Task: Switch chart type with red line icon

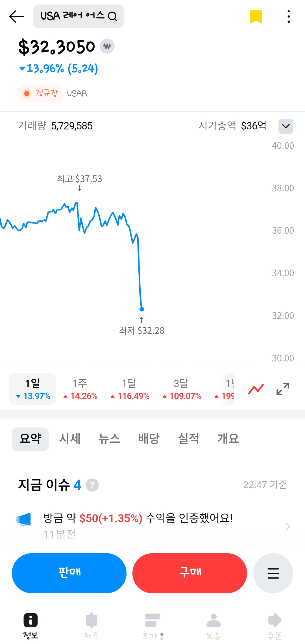Action: 256,389
